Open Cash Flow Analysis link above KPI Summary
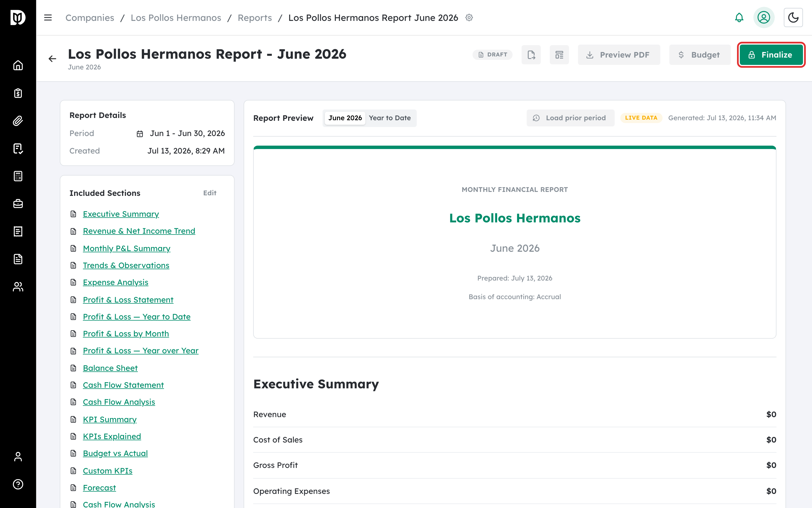The height and width of the screenshot is (508, 812). click(119, 402)
